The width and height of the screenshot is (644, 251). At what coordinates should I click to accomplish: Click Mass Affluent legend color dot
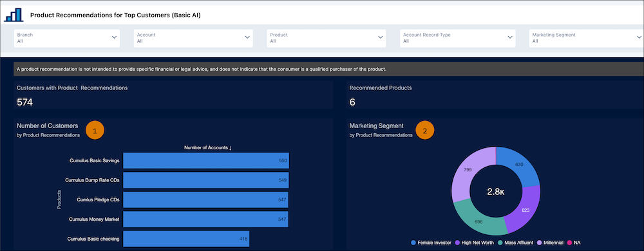coord(501,243)
